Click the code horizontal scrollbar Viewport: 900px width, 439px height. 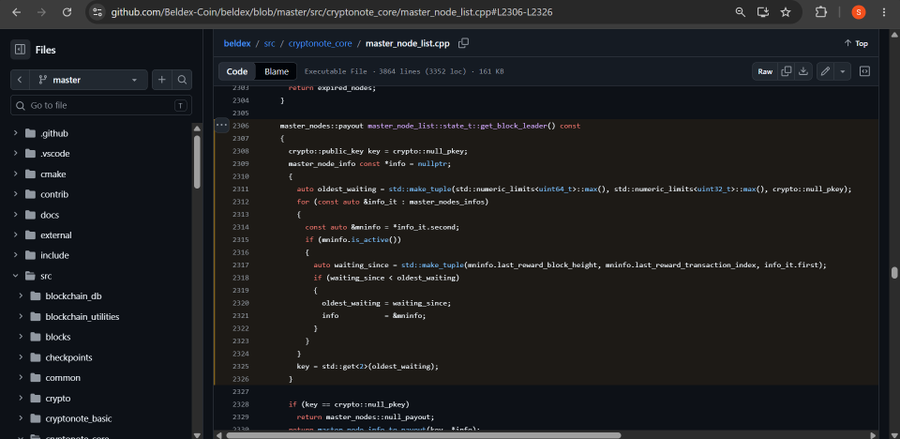(x=424, y=434)
